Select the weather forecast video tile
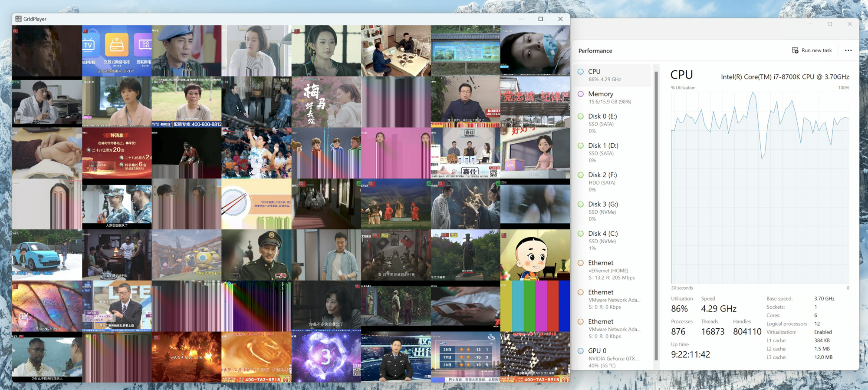This screenshot has width=868, height=390. click(x=465, y=357)
